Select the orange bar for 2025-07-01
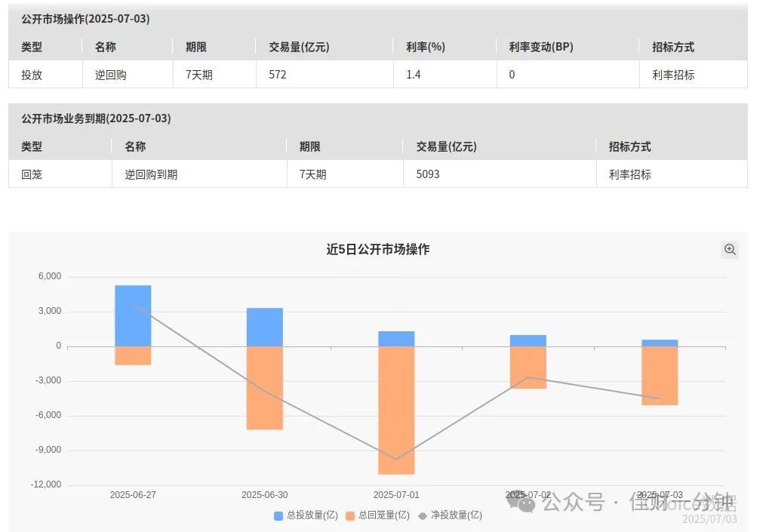The height and width of the screenshot is (532, 757). [396, 411]
